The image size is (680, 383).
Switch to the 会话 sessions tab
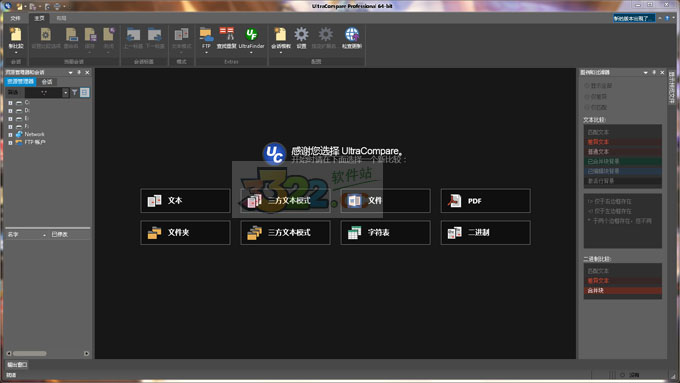coord(47,82)
